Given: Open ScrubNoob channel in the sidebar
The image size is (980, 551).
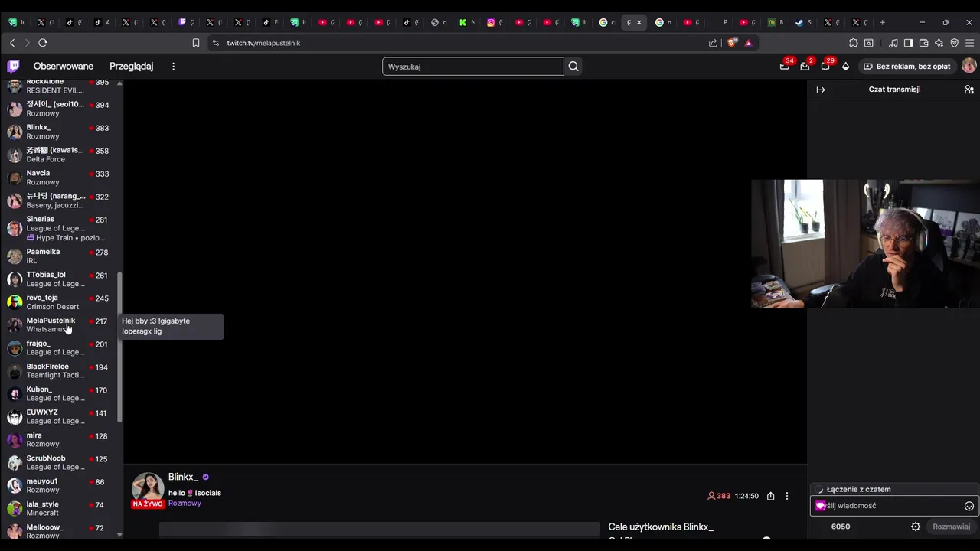Looking at the screenshot, I should click(x=60, y=462).
